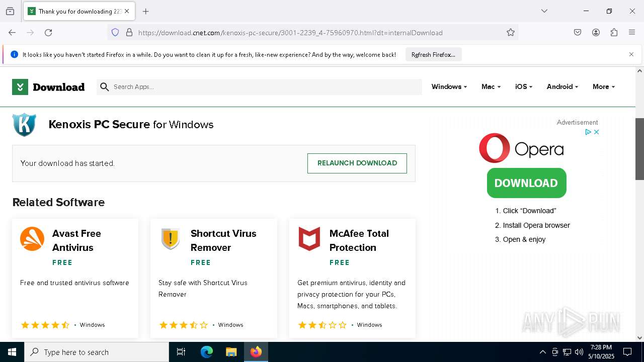Open Windows Start menu

click(12, 352)
